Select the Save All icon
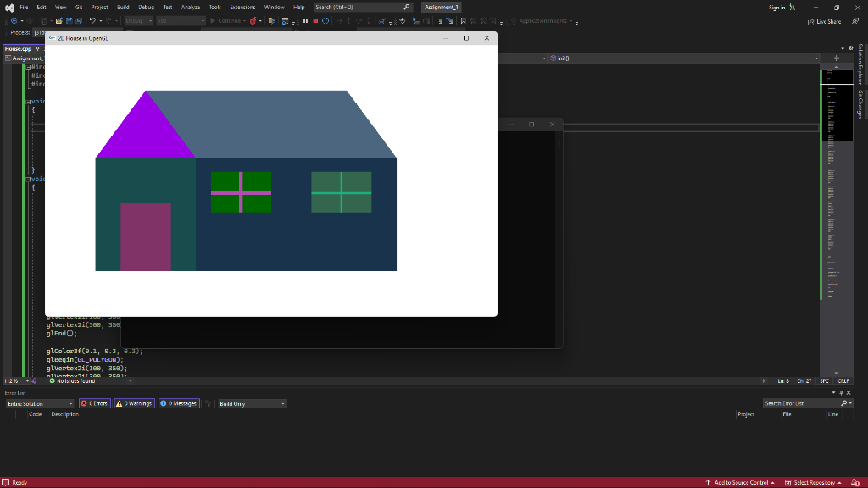Screen dimensions: 868x488 coord(79,21)
